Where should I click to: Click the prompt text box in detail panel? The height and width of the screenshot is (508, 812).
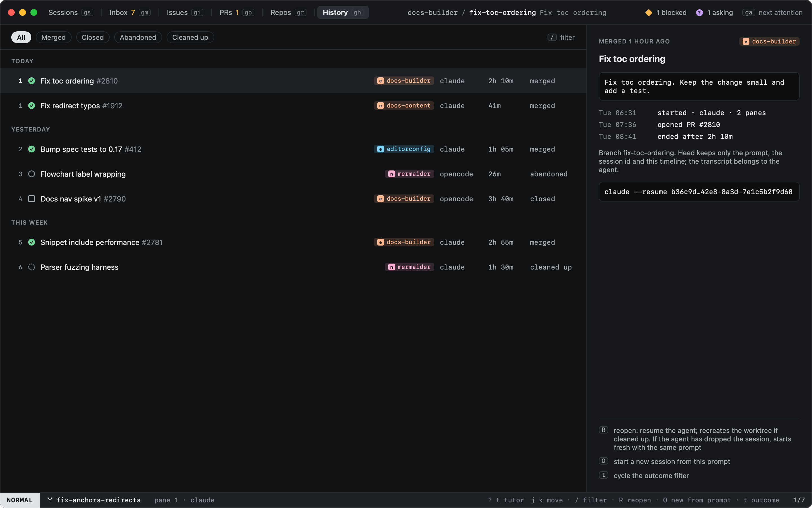click(699, 86)
